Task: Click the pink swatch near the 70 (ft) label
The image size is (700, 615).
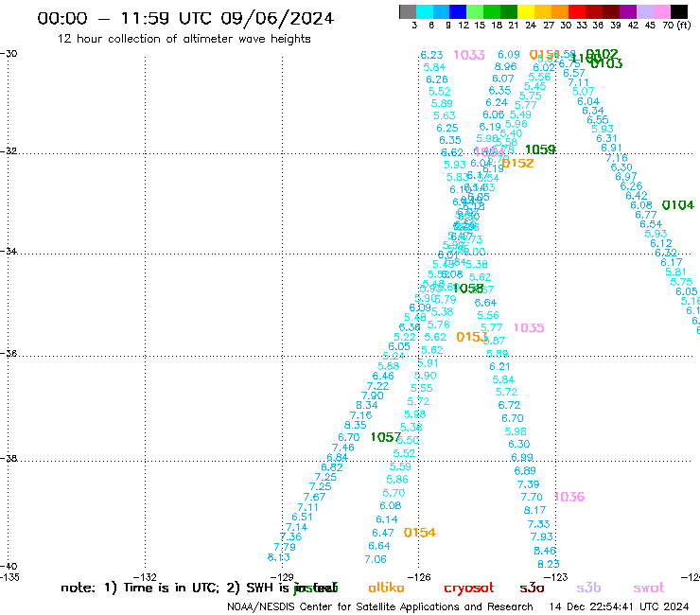Action: pyautogui.click(x=662, y=11)
